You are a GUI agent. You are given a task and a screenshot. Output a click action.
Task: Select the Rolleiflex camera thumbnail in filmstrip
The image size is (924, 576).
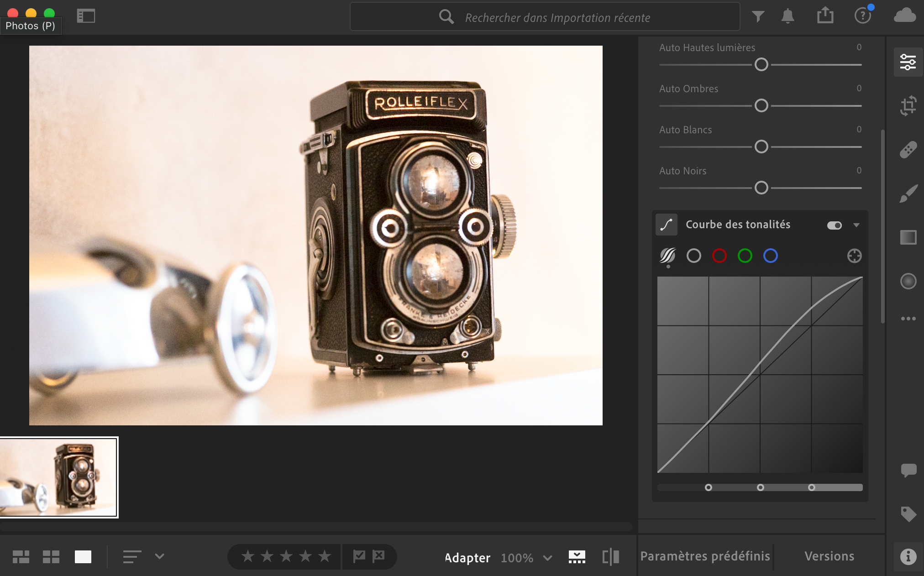pyautogui.click(x=59, y=477)
